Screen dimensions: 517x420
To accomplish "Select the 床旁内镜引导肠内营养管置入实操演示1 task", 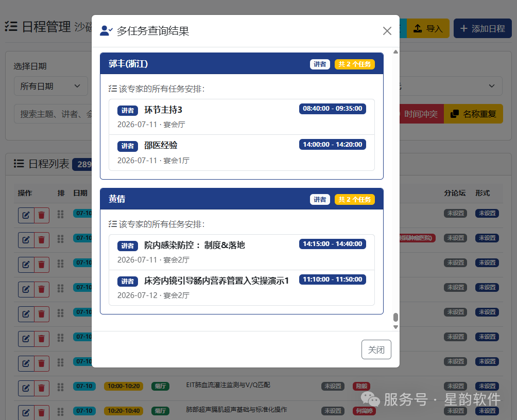I will pos(242,288).
